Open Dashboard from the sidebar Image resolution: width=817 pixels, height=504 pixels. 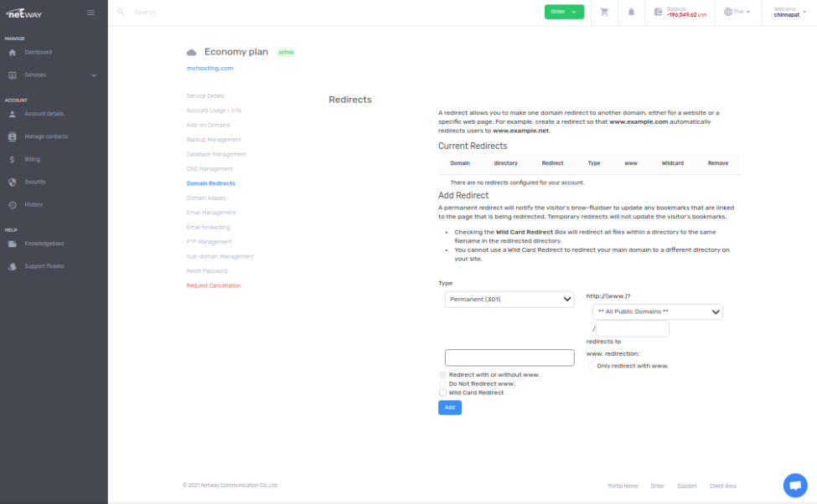(x=38, y=52)
